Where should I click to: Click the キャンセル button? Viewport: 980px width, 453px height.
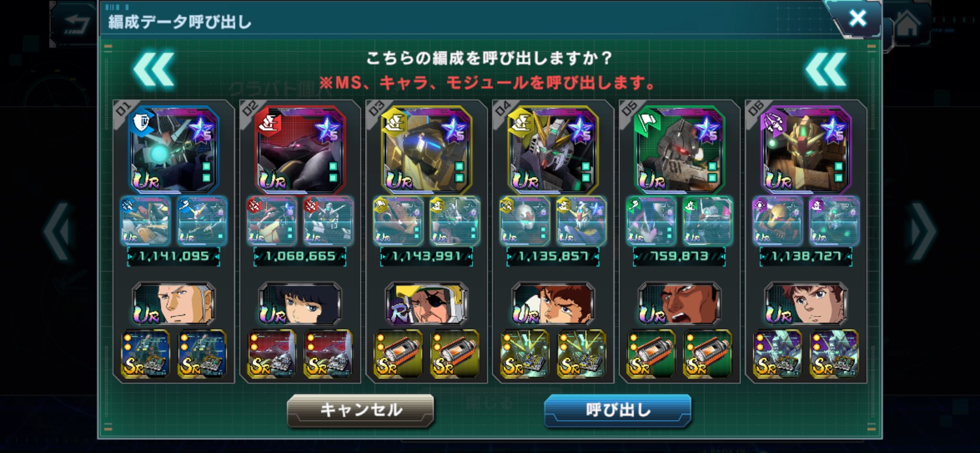pyautogui.click(x=360, y=410)
